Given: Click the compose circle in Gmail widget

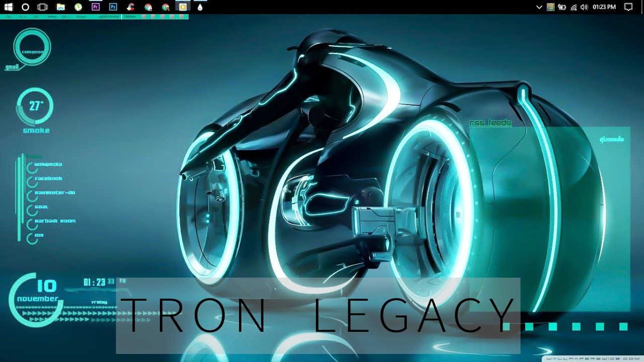Looking at the screenshot, I should pos(32,48).
